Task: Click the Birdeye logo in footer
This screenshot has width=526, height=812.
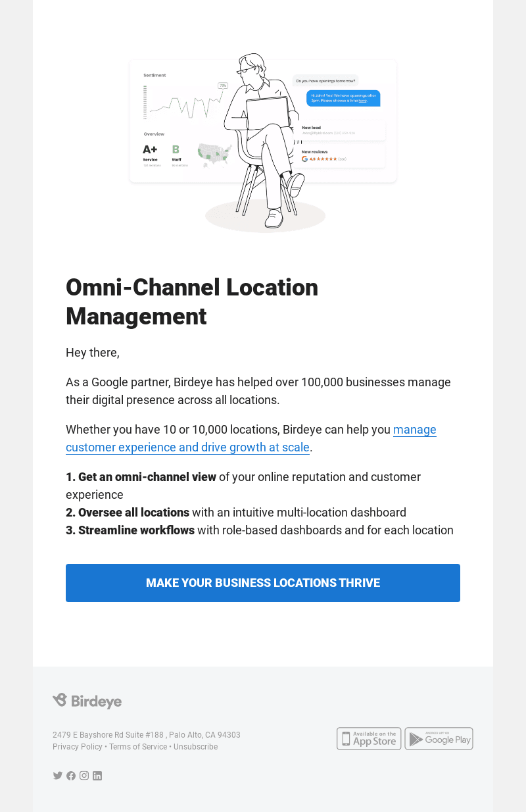Action: coord(87,701)
